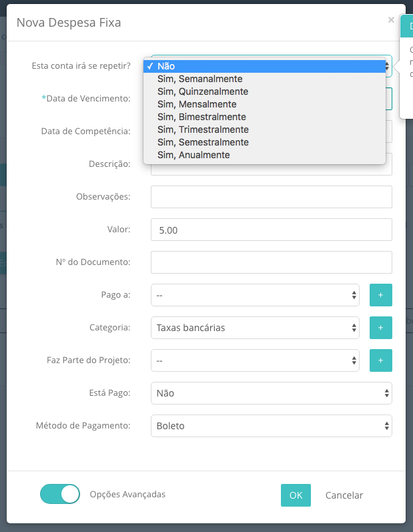Screen dimensions: 413x532
Task: Open the Faz Parte do Projeto dropdown
Action: click(255, 360)
